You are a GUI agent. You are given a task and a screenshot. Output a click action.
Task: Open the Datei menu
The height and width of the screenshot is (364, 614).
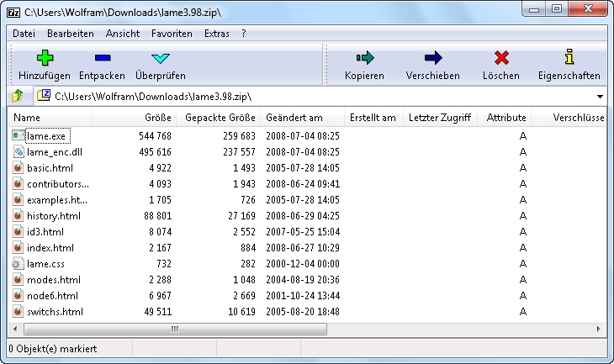click(x=24, y=34)
